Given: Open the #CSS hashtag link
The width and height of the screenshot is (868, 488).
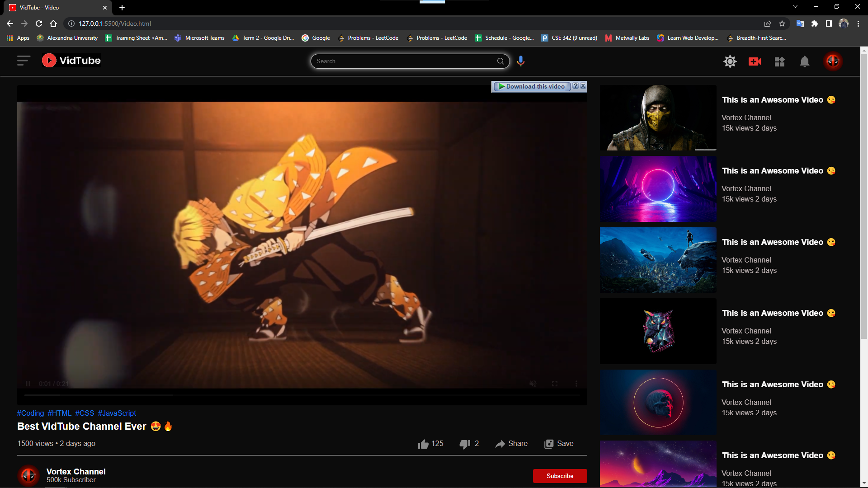Looking at the screenshot, I should [x=85, y=413].
